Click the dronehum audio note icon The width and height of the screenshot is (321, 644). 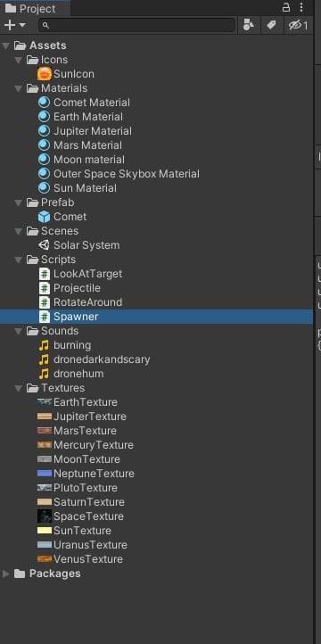coord(44,374)
